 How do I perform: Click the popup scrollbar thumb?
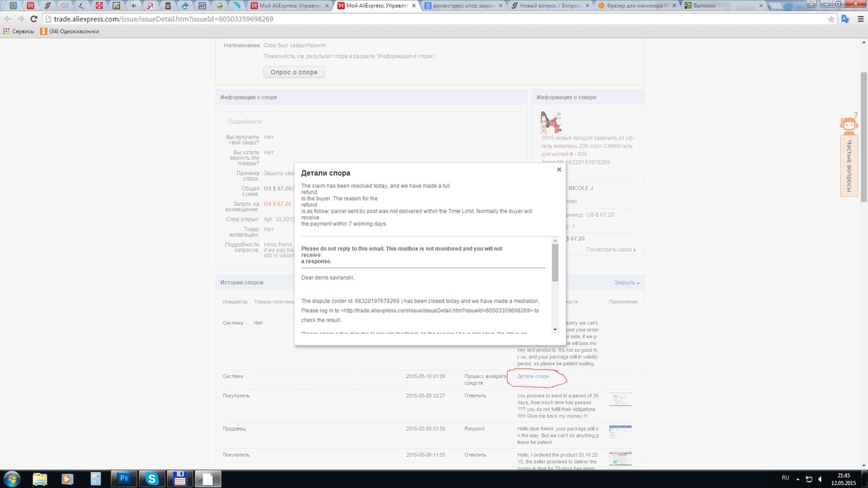click(x=555, y=262)
